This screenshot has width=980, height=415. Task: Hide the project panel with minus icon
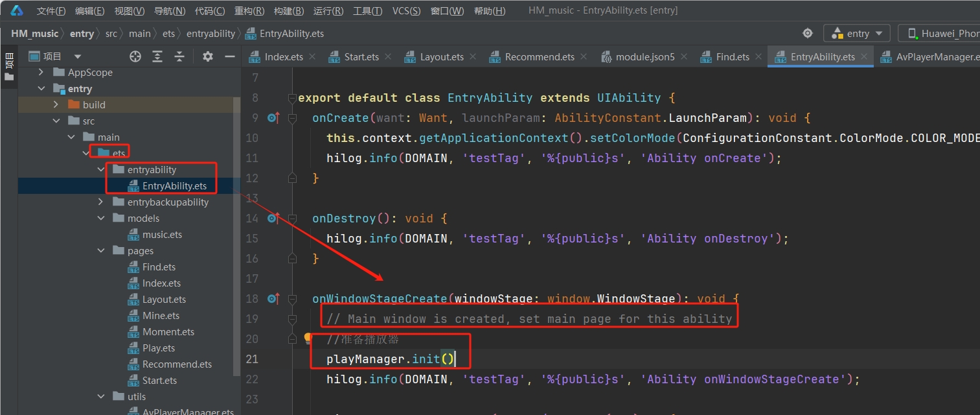pyautogui.click(x=229, y=56)
